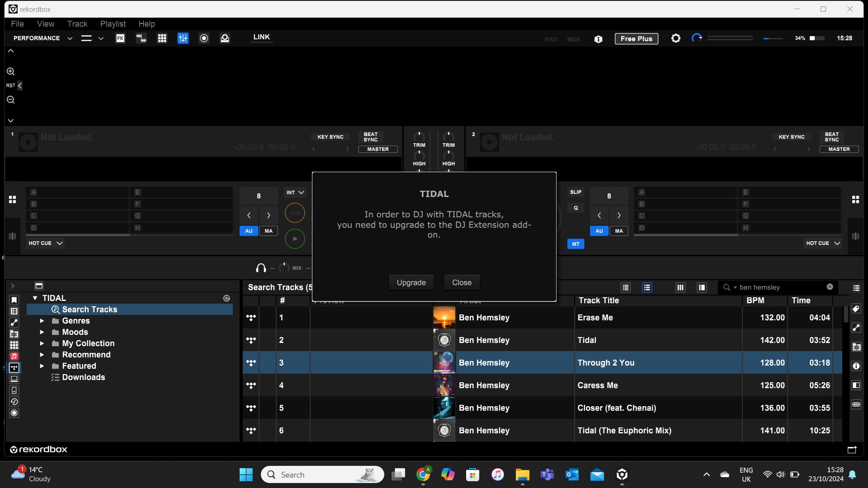Click the Free Plus plan button
Image resolution: width=868 pixels, height=488 pixels.
[x=637, y=39]
